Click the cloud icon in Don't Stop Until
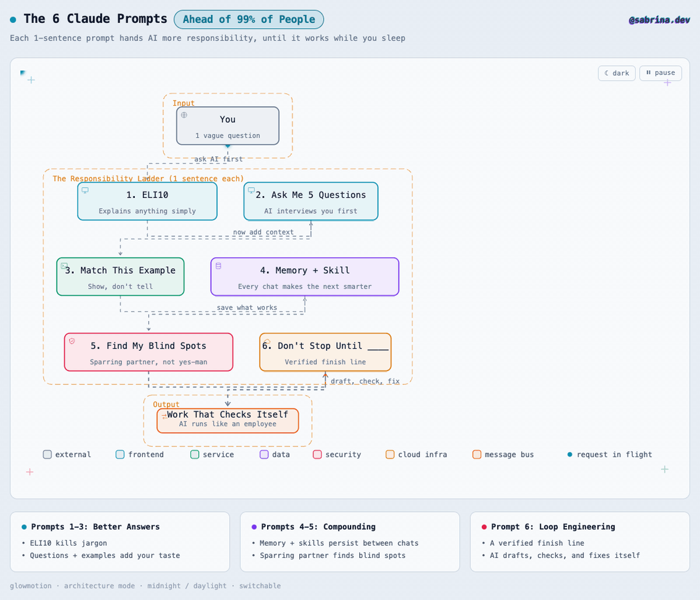 [x=267, y=341]
